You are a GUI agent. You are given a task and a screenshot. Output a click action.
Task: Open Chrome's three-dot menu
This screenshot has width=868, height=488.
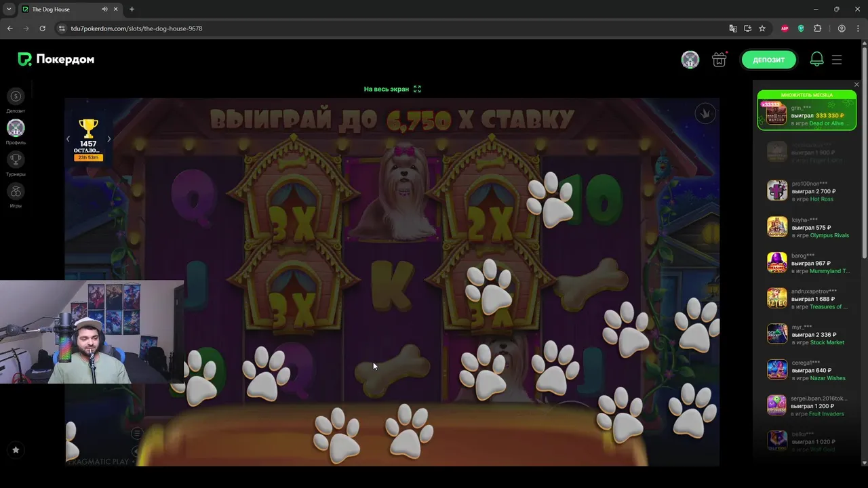pyautogui.click(x=858, y=28)
